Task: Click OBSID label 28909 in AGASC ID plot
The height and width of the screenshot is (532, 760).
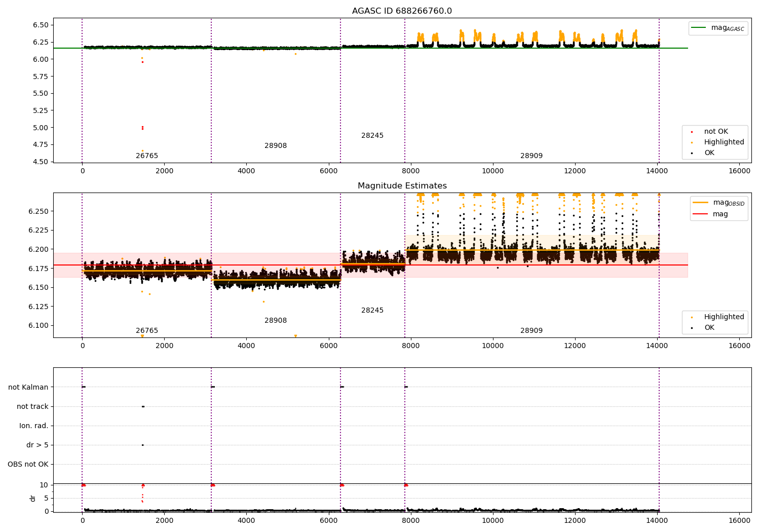Action: 531,156
